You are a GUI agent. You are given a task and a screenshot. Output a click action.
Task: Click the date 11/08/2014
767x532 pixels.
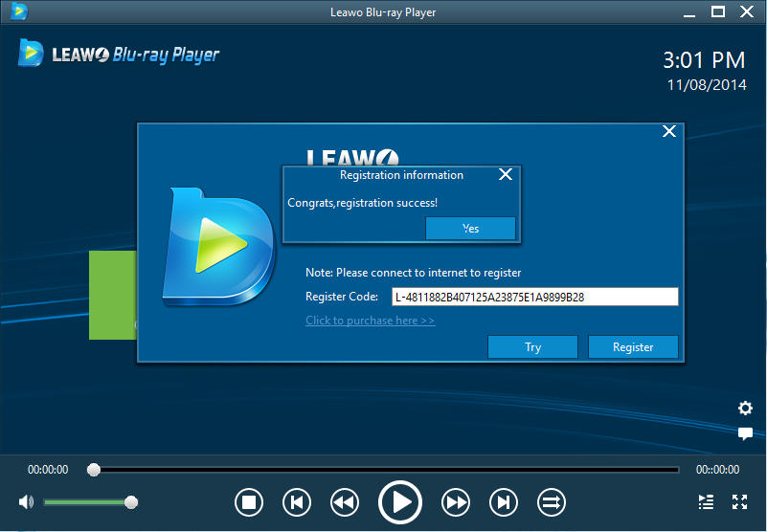click(x=707, y=85)
